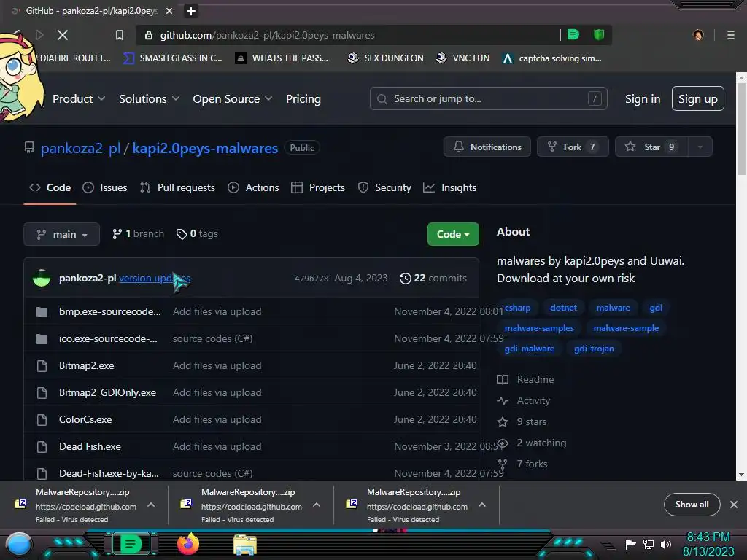Switch to the Insights tab
The width and height of the screenshot is (747, 560).
449,187
